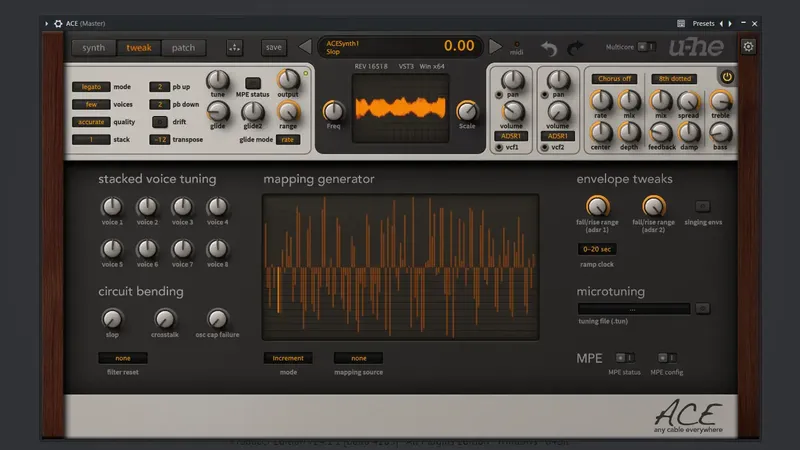Open the ACESynth1 preset display

click(x=400, y=47)
